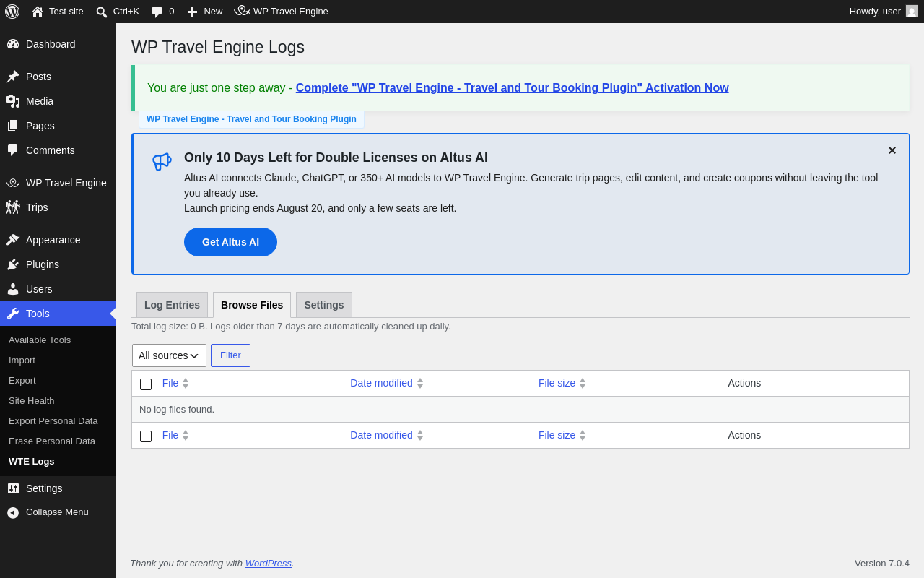Image resolution: width=924 pixels, height=578 pixels.
Task: Tick the select-all checkbox in table header
Action: coord(146,384)
